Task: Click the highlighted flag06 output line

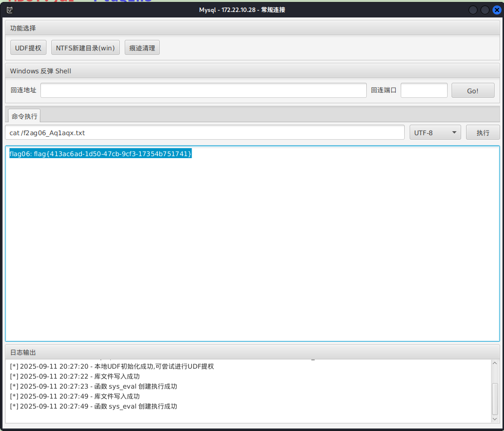Action: [101, 154]
